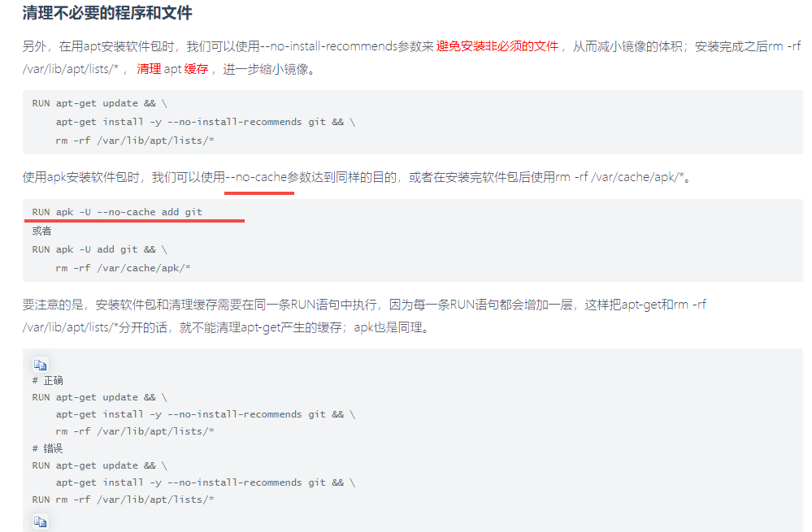The width and height of the screenshot is (812, 532).
Task: Click the code line "rm -rf /var/cache/apk/*"
Action: [x=124, y=268]
